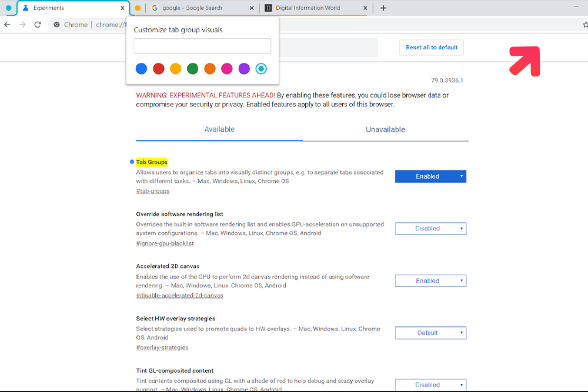The image size is (588, 392).
Task: Click the Chrome site info icon
Action: (56, 25)
